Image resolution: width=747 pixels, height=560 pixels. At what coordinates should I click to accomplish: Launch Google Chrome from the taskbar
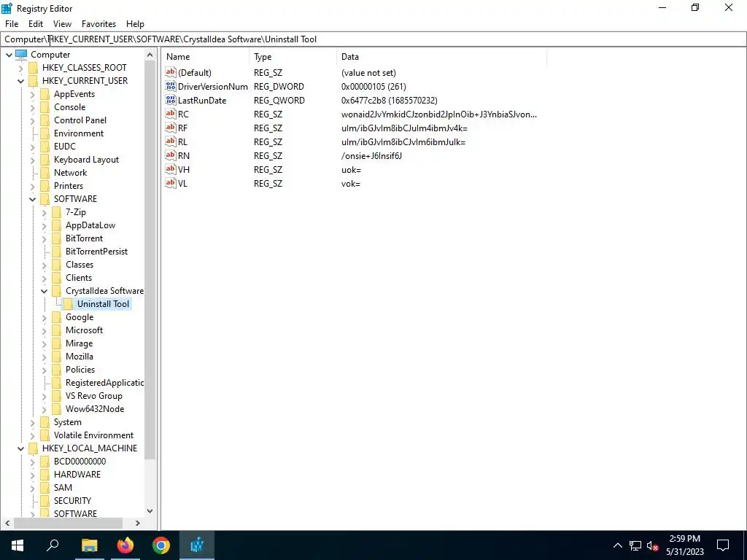click(161, 545)
